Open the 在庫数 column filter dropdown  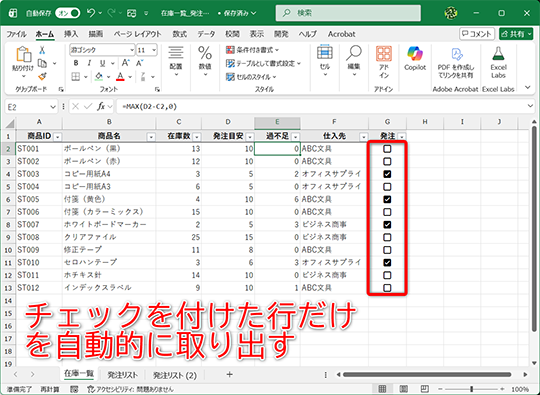click(x=197, y=137)
